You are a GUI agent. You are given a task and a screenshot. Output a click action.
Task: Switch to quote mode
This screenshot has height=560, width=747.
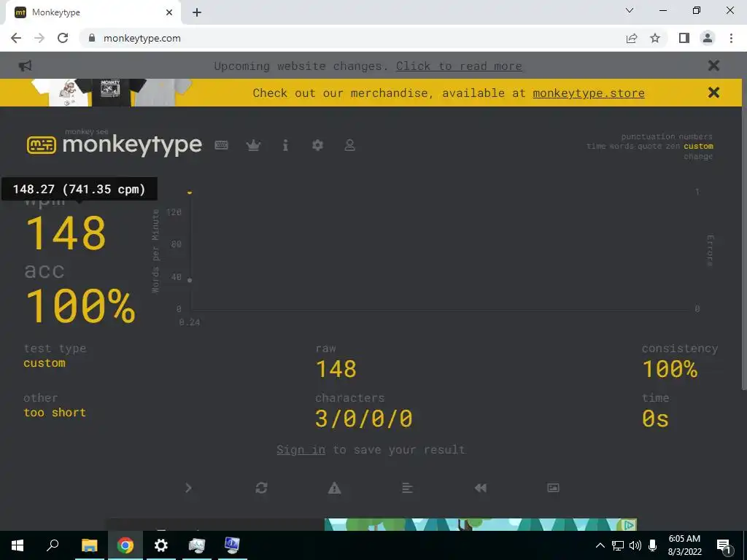coord(649,146)
